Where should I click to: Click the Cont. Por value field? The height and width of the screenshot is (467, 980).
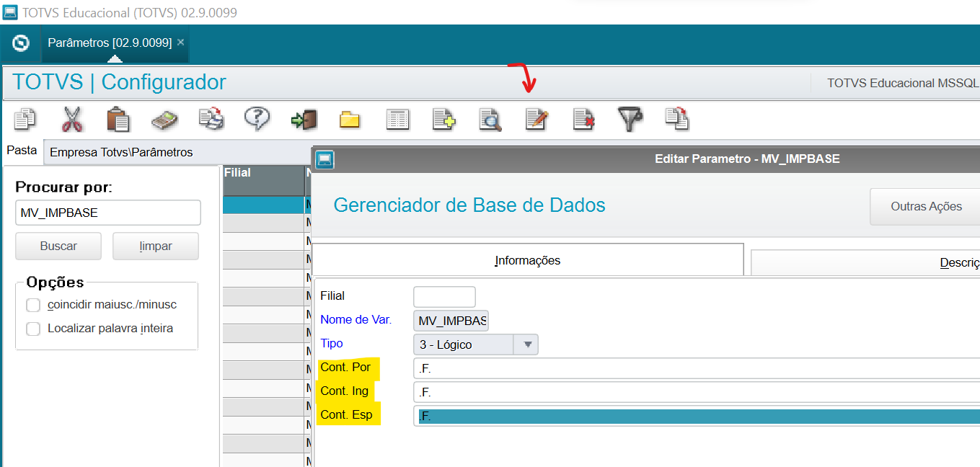(697, 368)
